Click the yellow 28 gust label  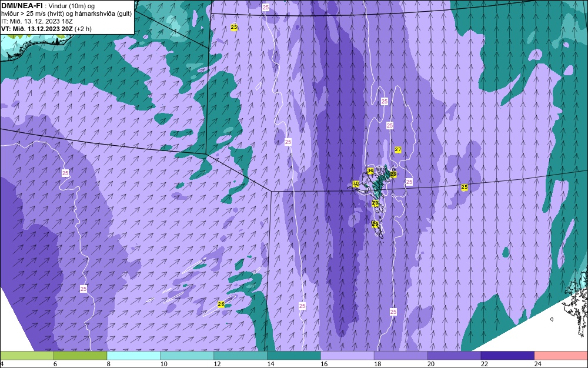point(375,203)
